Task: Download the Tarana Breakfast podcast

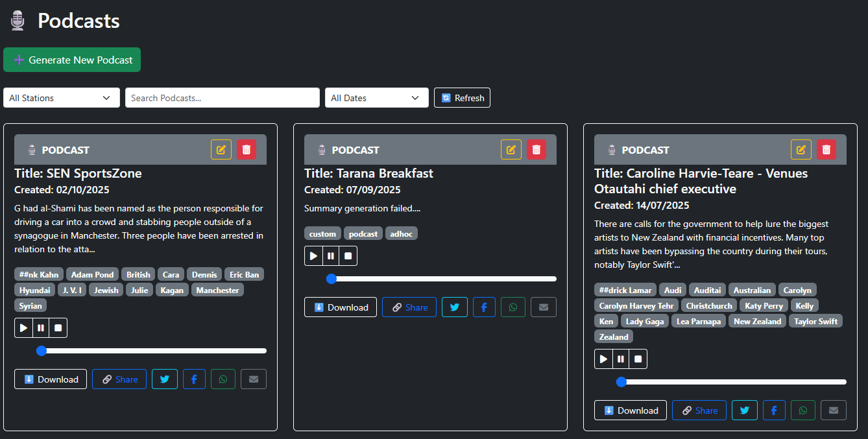Action: [340, 307]
